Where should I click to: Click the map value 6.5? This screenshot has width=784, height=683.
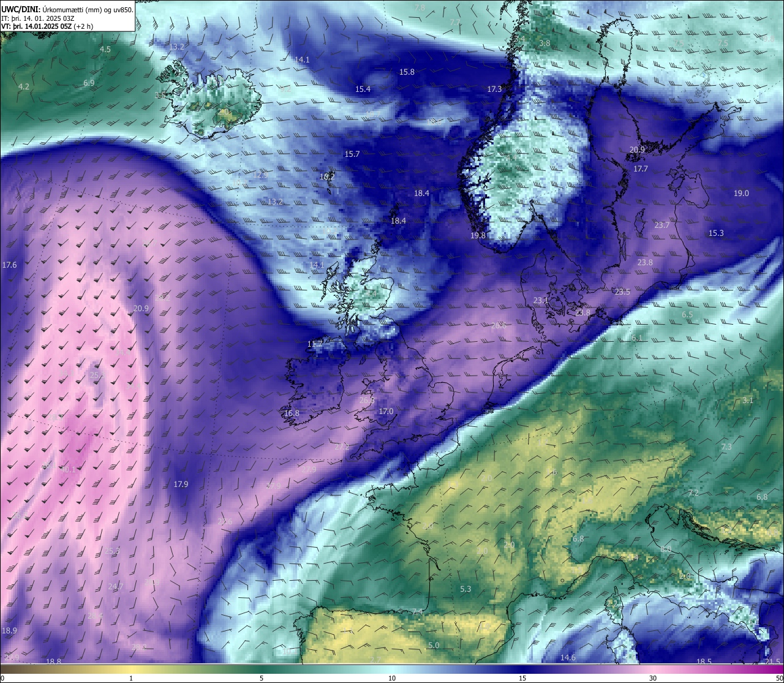[687, 314]
